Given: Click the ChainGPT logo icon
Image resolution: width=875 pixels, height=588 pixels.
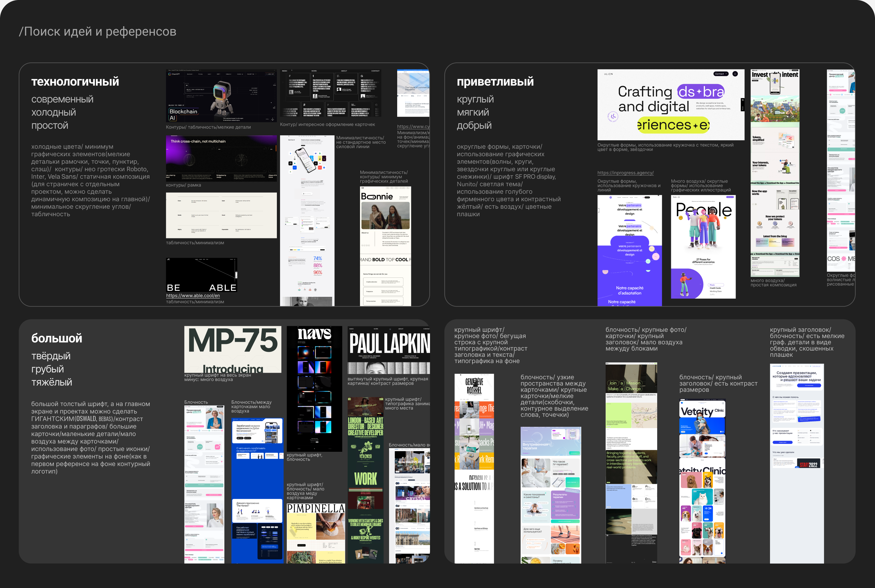Looking at the screenshot, I should 170,74.
